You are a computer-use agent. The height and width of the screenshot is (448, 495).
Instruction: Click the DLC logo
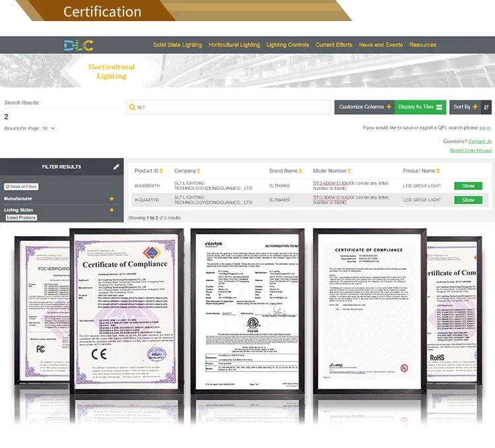pos(79,45)
